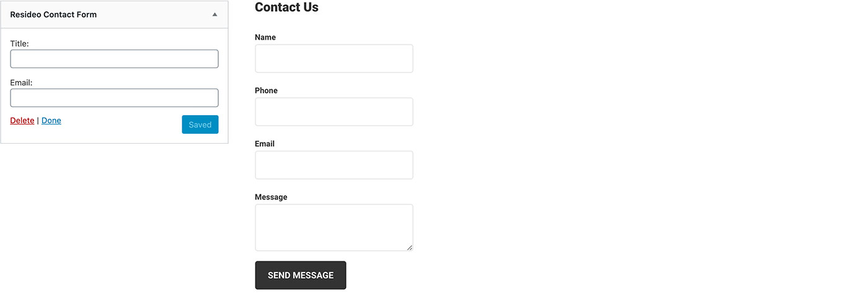The width and height of the screenshot is (868, 296).
Task: Click the Email: label in widget panel
Action: click(22, 82)
